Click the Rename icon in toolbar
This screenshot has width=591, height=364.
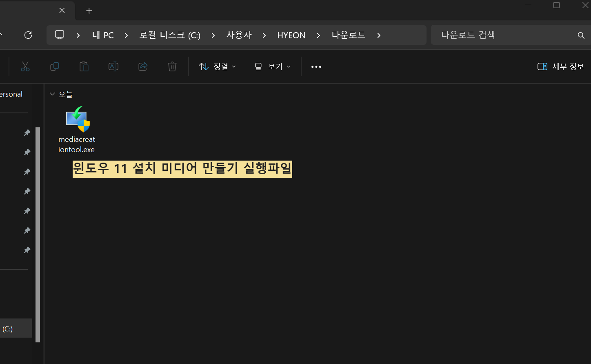click(x=113, y=66)
